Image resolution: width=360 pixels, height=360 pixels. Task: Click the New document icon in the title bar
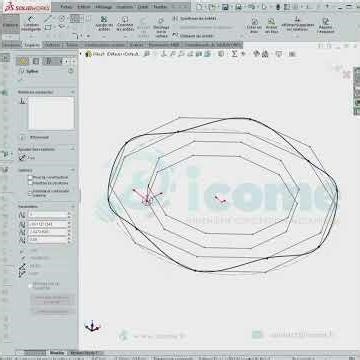tap(199, 7)
